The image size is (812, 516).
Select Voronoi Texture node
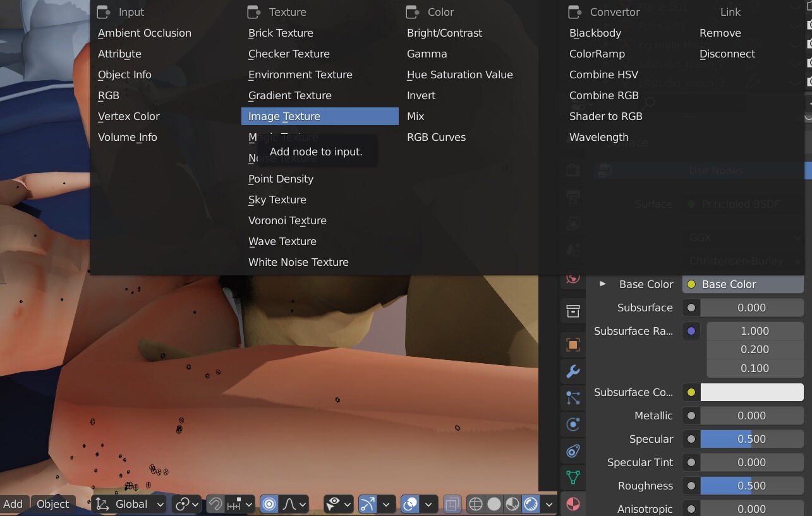(288, 220)
